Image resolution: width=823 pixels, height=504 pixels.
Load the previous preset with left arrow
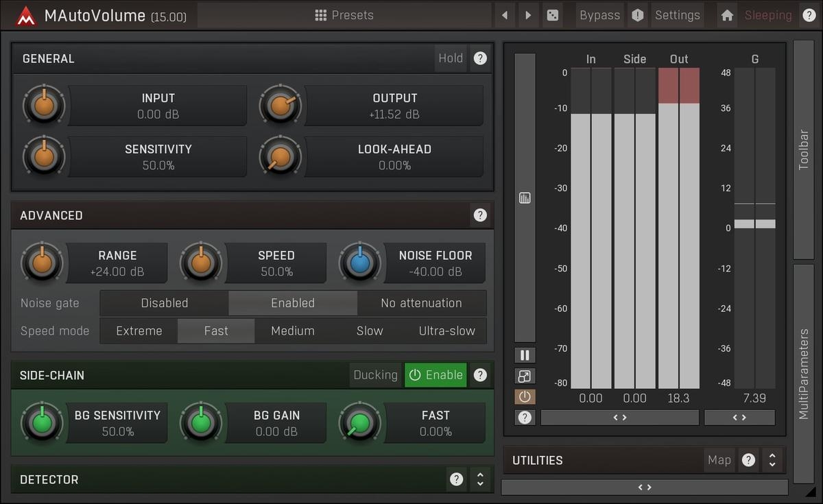coord(505,15)
